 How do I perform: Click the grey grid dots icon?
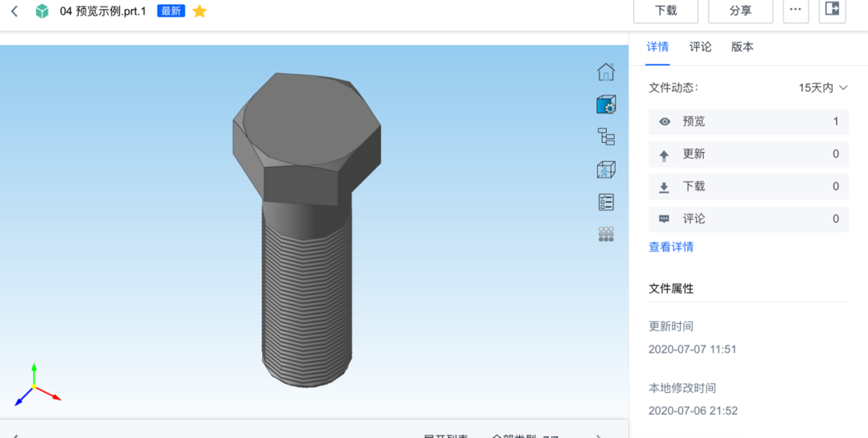pyautogui.click(x=606, y=234)
